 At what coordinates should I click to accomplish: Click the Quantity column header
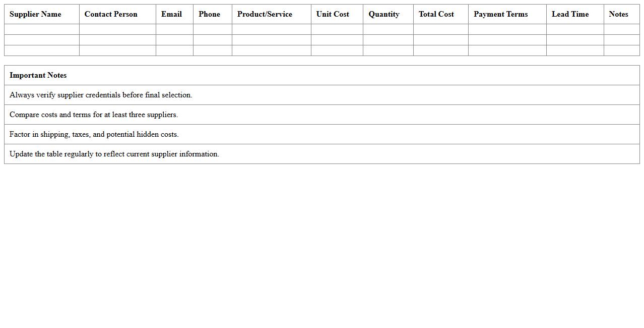pyautogui.click(x=383, y=14)
